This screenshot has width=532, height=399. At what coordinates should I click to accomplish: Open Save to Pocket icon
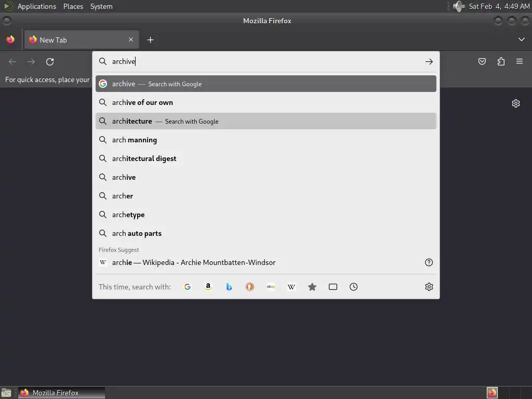coord(482,61)
